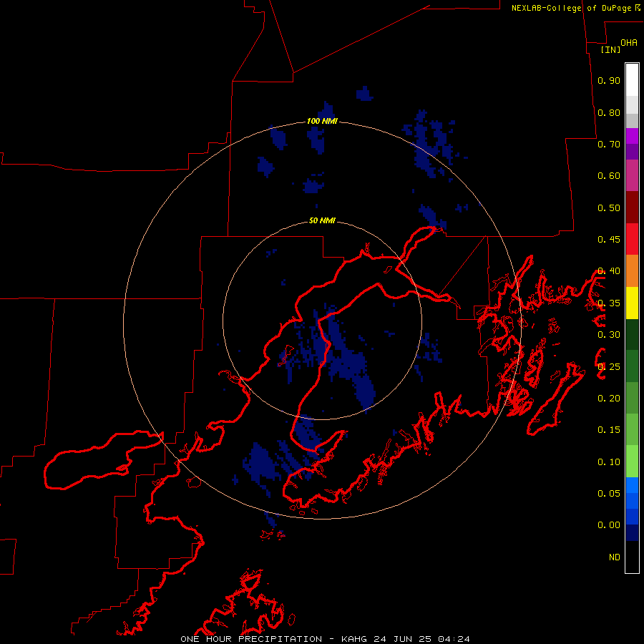The height and width of the screenshot is (644, 644).
Task: Click the 0.50 legend value
Action: (609, 208)
